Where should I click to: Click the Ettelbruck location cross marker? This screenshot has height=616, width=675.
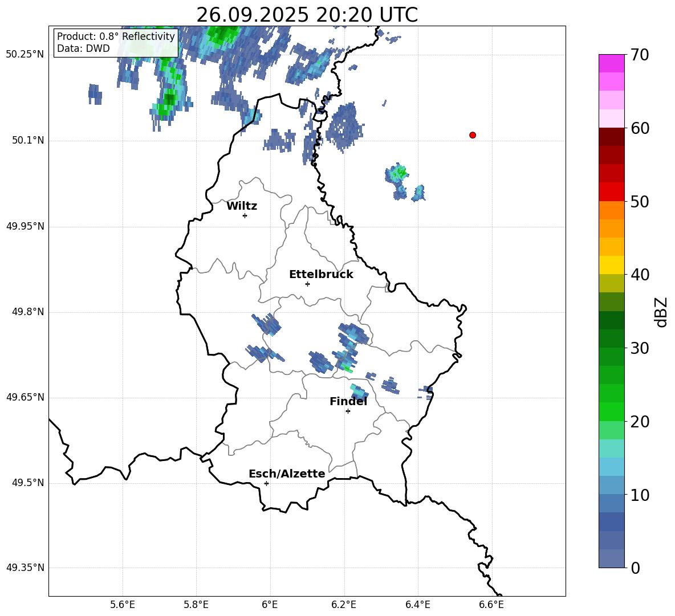tap(307, 284)
